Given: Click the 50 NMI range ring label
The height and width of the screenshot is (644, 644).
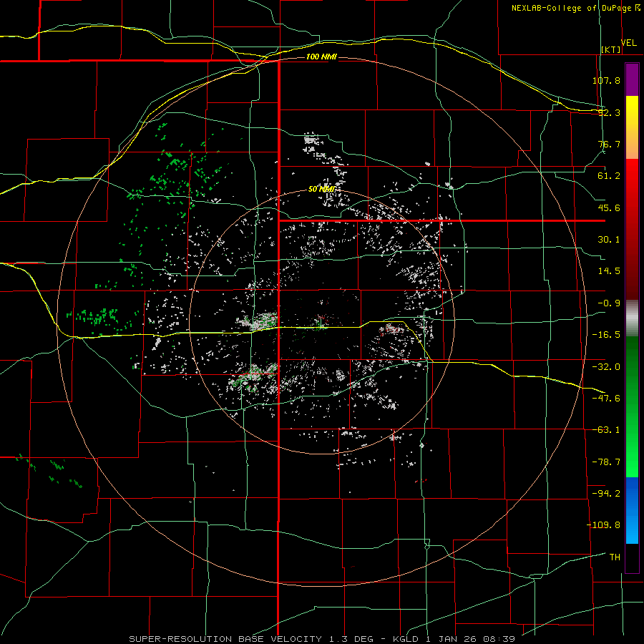Looking at the screenshot, I should 321,190.
